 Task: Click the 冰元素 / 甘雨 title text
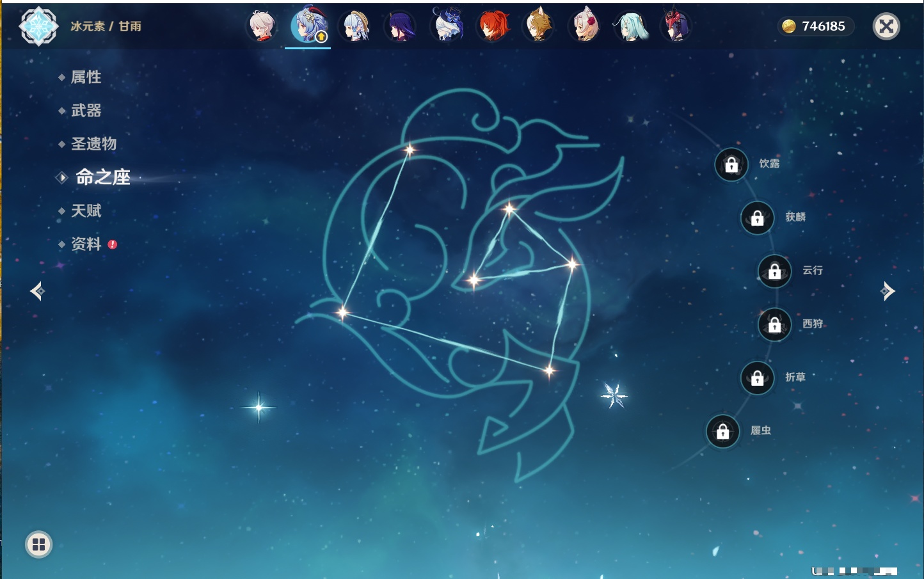click(x=106, y=26)
